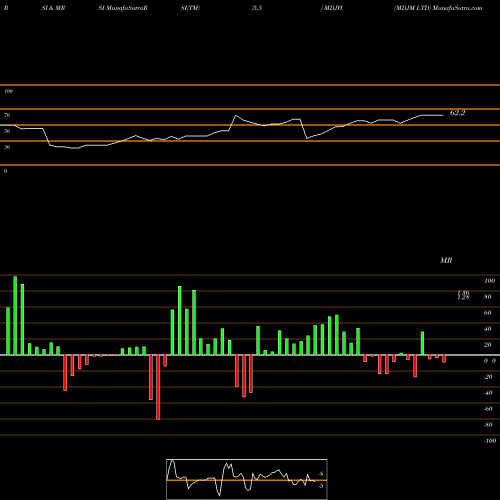The image size is (500, 500).
Task: Click the RSI value label 62.2
Action: tap(457, 113)
